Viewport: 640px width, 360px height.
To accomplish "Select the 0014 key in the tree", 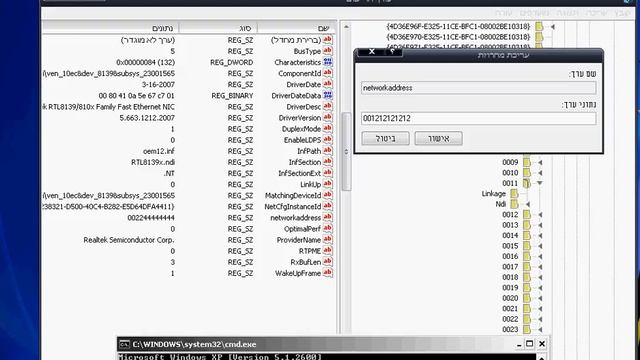I will pyautogui.click(x=510, y=236).
